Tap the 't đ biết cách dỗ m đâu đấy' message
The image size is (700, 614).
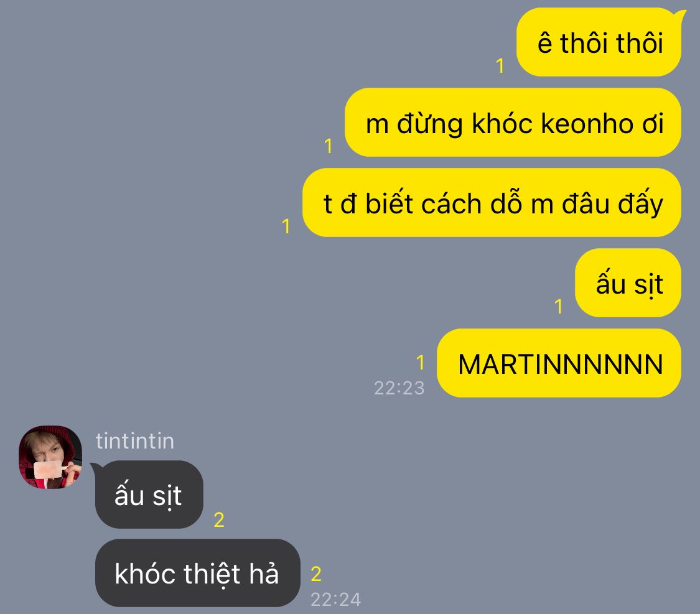tap(492, 203)
